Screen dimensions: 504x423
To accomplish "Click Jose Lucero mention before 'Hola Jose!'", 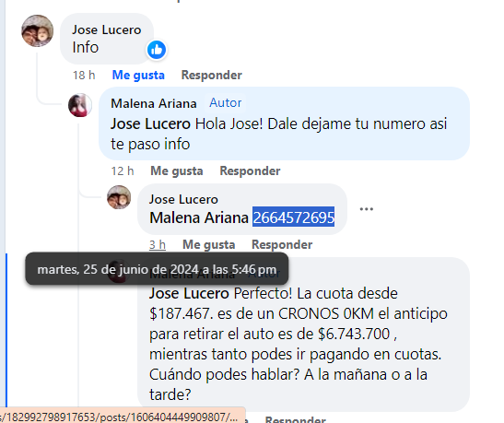I will click(x=150, y=123).
